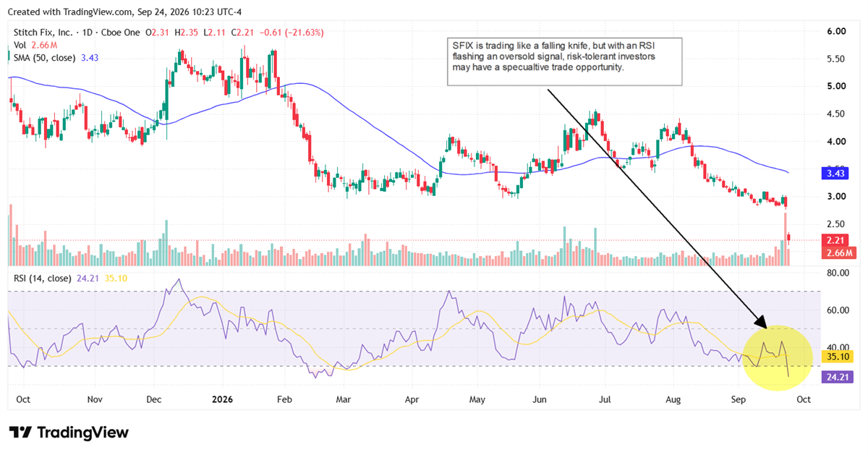
Task: Click the 4.00 price axis label
Action: pyautogui.click(x=837, y=141)
